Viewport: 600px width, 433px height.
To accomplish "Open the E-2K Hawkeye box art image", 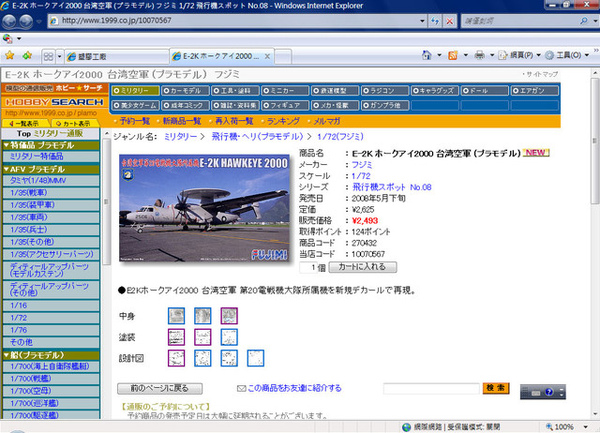I will click(204, 208).
